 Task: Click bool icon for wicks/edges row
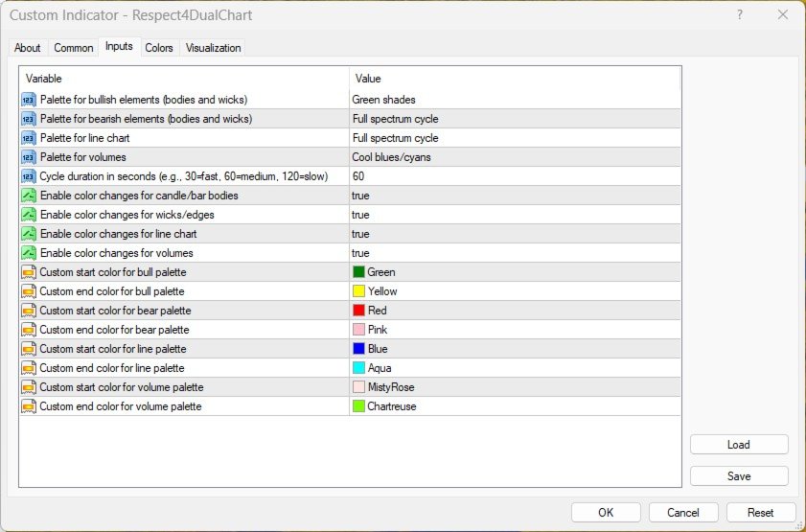[x=29, y=215]
